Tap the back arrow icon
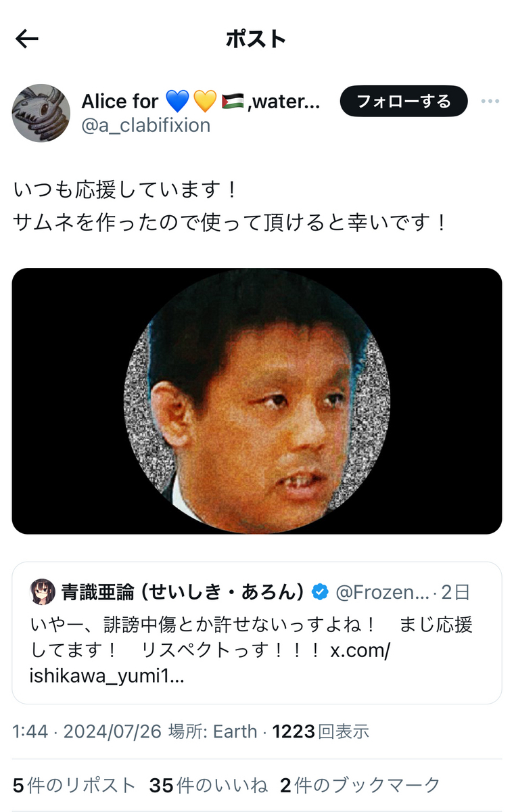The width and height of the screenshot is (514, 812). (27, 39)
